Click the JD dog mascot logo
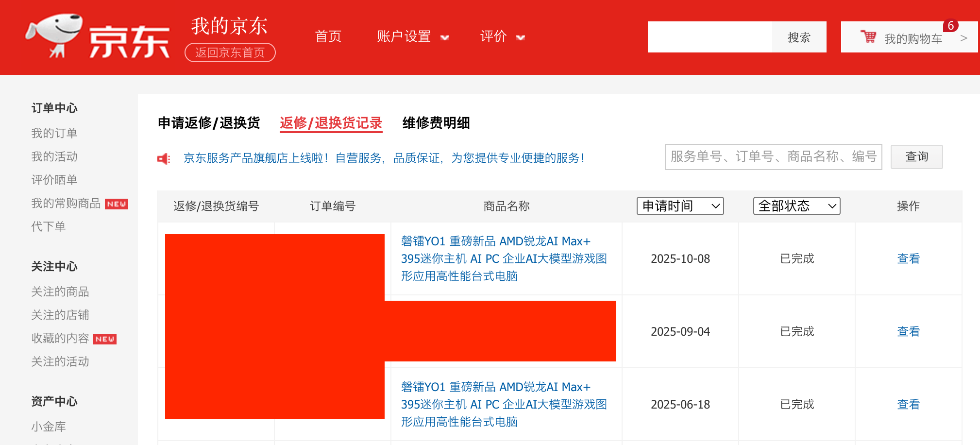This screenshot has width=980, height=445. (x=54, y=35)
